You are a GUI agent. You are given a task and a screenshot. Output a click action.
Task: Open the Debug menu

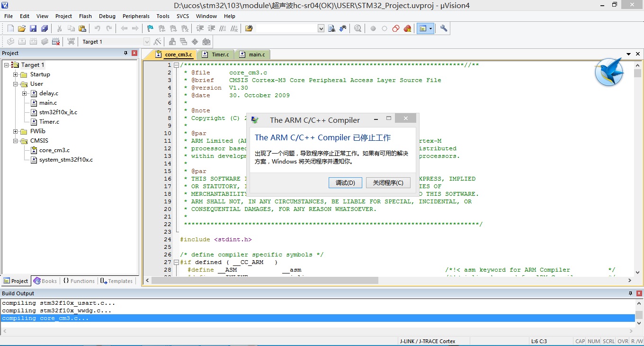coord(107,16)
